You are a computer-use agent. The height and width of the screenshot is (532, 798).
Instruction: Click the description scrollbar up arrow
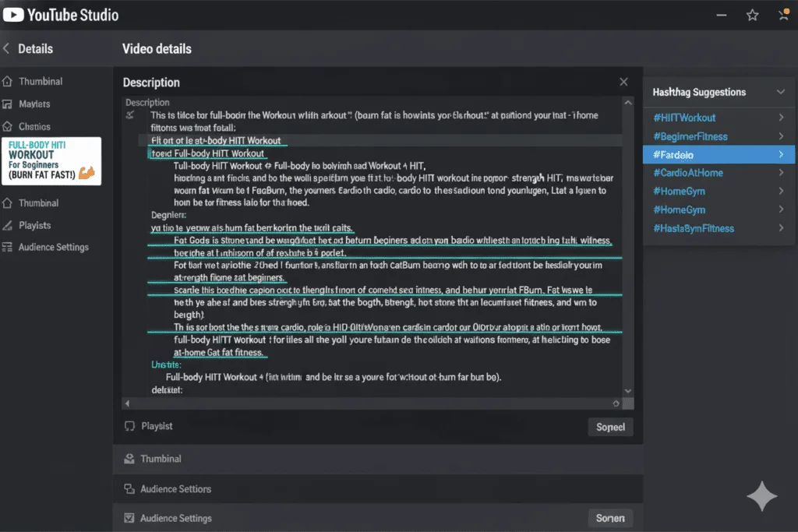click(x=628, y=103)
